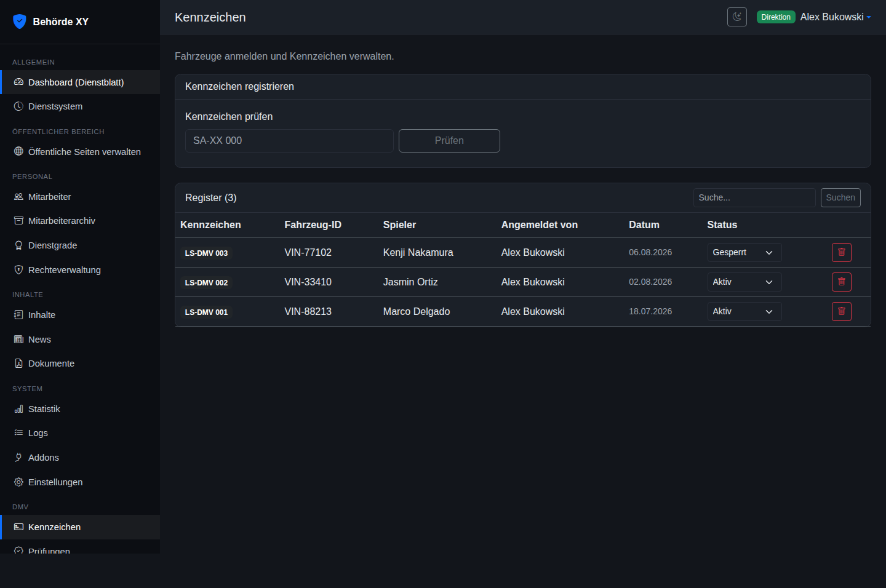Open Inhalte in sidebar
This screenshot has height=588, width=886.
[x=80, y=315]
